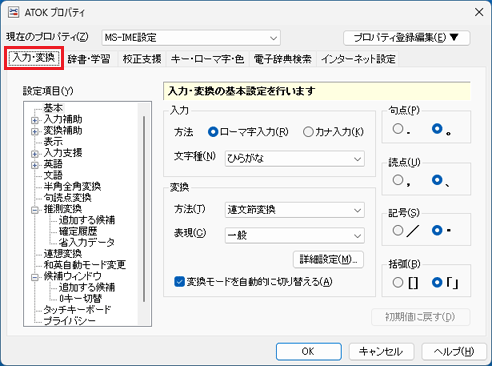Image resolution: width=492 pixels, height=366 pixels.
Task: Switch to the 入力・変換 tab
Action: tap(34, 58)
